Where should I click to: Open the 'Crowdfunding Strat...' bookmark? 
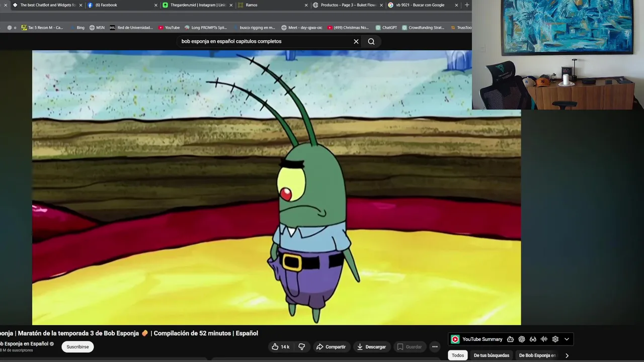pos(423,28)
